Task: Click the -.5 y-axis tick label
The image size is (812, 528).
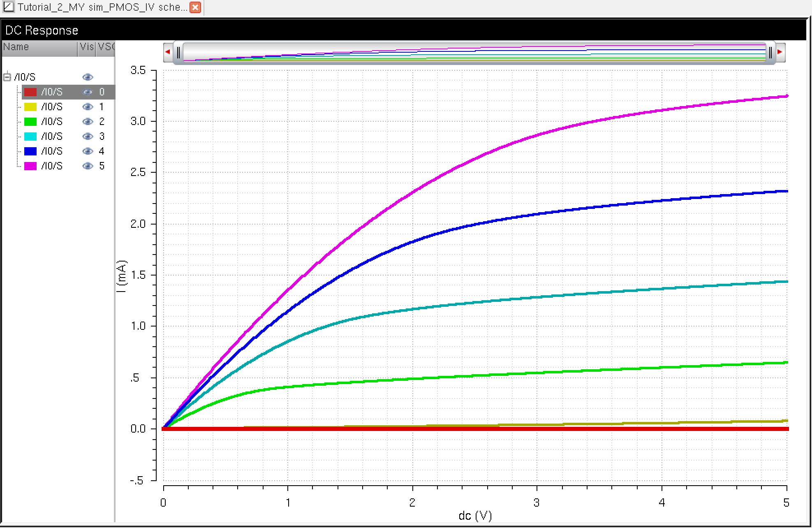Action: 137,481
